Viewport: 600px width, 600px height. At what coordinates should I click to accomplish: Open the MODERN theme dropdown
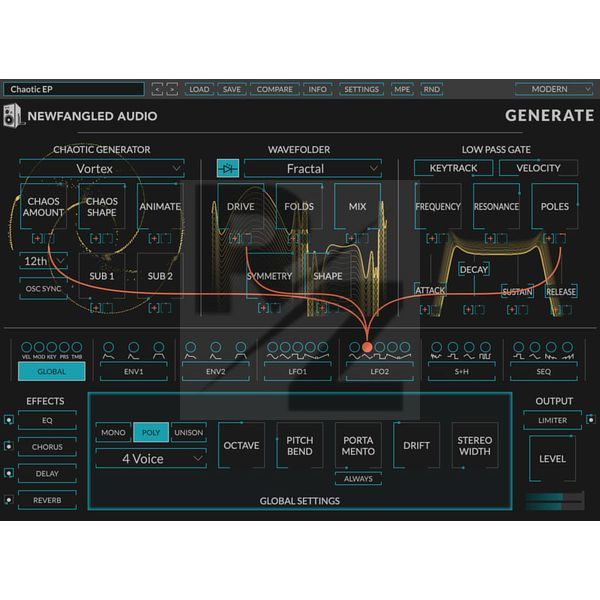click(554, 89)
